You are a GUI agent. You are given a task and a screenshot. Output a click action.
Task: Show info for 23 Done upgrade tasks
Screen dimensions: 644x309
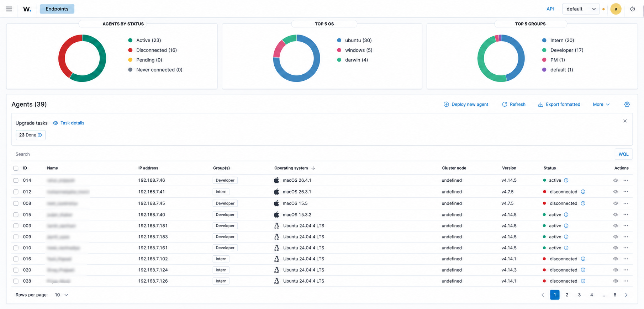pos(40,135)
